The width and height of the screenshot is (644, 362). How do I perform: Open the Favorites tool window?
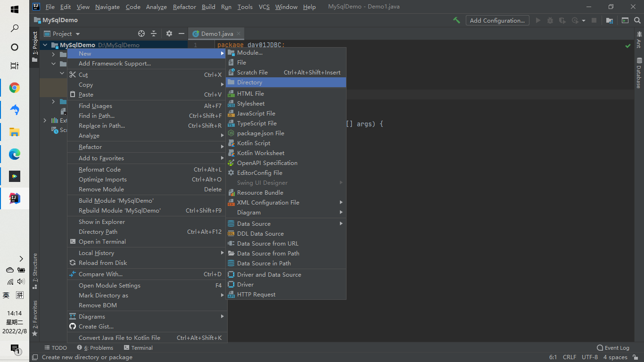[35, 318]
